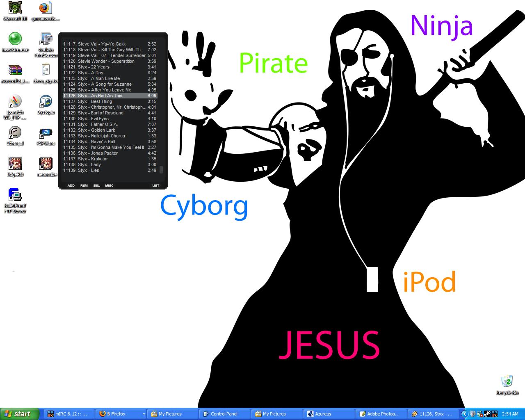
Task: Click the REM button in playlist
Action: click(x=84, y=185)
